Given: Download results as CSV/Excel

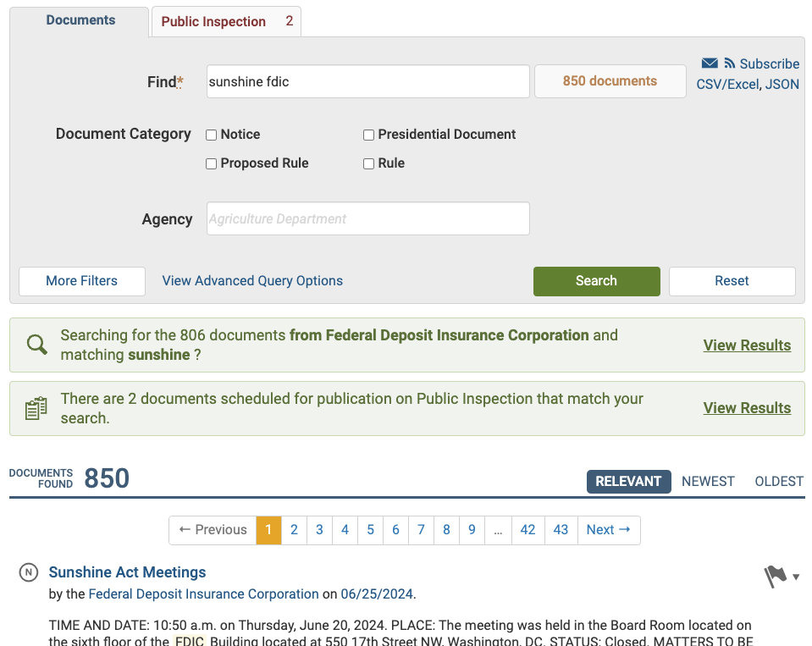Looking at the screenshot, I should pyautogui.click(x=727, y=85).
